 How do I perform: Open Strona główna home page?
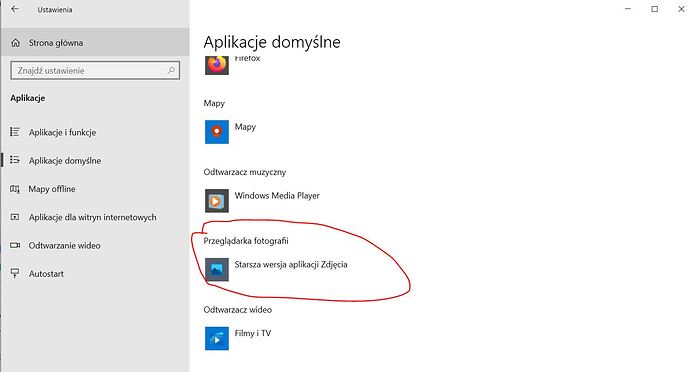pyautogui.click(x=95, y=43)
